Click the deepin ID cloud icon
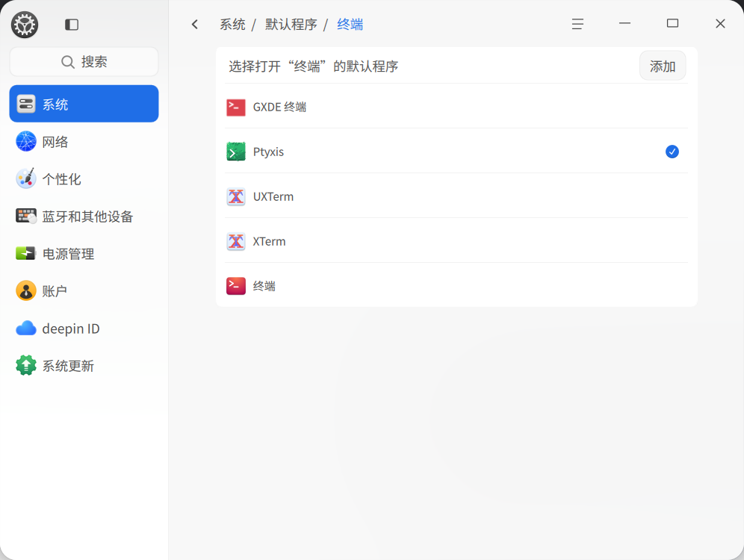The image size is (744, 560). pyautogui.click(x=26, y=328)
